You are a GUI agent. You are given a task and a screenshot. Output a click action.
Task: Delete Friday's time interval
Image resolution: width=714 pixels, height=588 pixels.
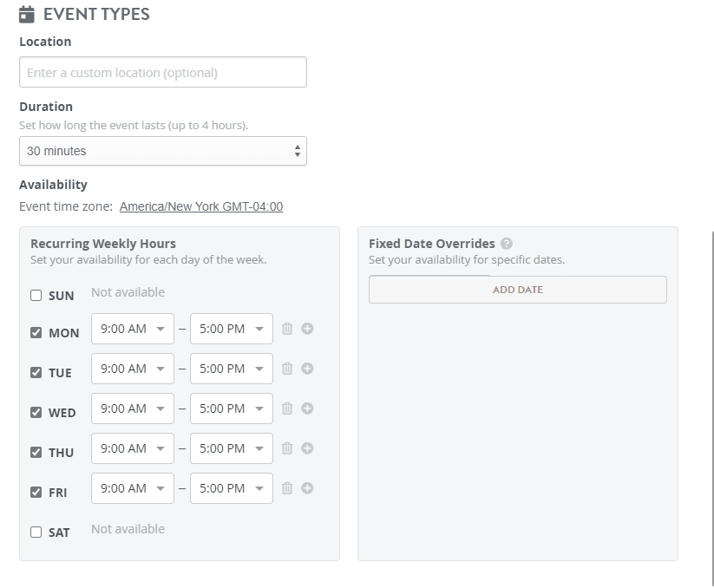287,488
